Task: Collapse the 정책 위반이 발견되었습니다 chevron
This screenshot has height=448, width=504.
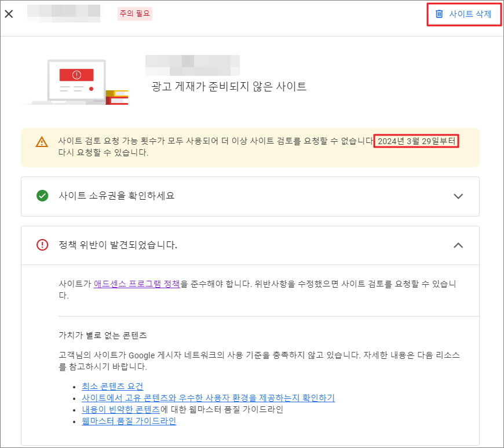Action: click(x=458, y=245)
